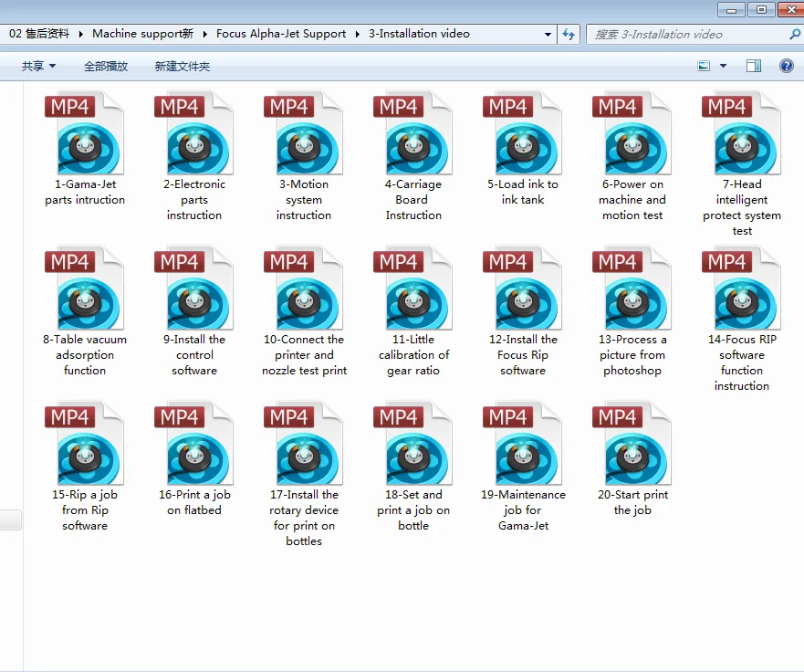This screenshot has width=804, height=672.
Task: Click the label '14-Focus RIP software function instruction'
Action: 742,362
